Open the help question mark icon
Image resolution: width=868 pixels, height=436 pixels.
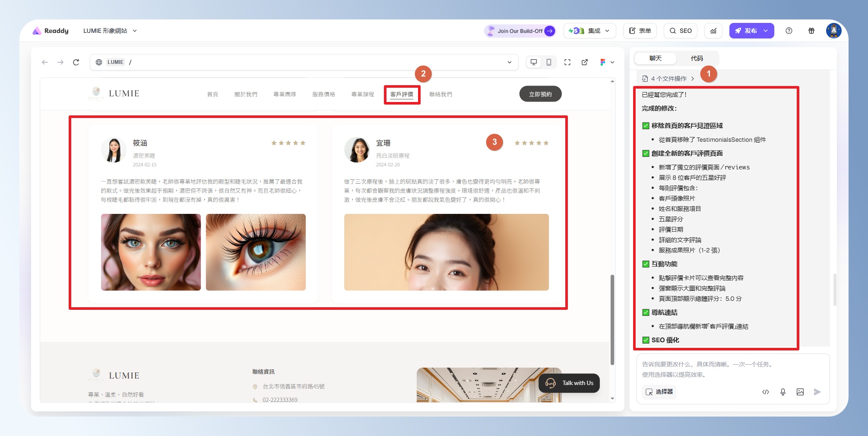(x=789, y=31)
